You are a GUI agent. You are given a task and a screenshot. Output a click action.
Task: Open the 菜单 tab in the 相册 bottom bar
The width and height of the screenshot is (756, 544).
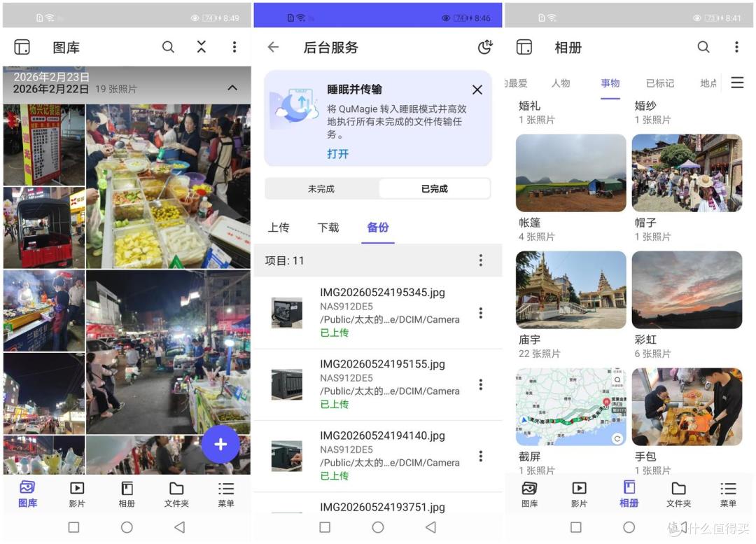(728, 494)
